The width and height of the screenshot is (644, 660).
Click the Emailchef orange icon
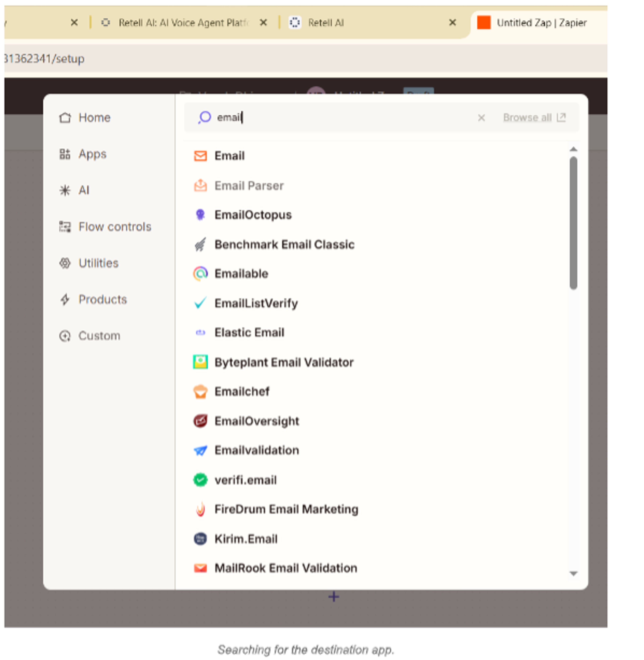[200, 391]
